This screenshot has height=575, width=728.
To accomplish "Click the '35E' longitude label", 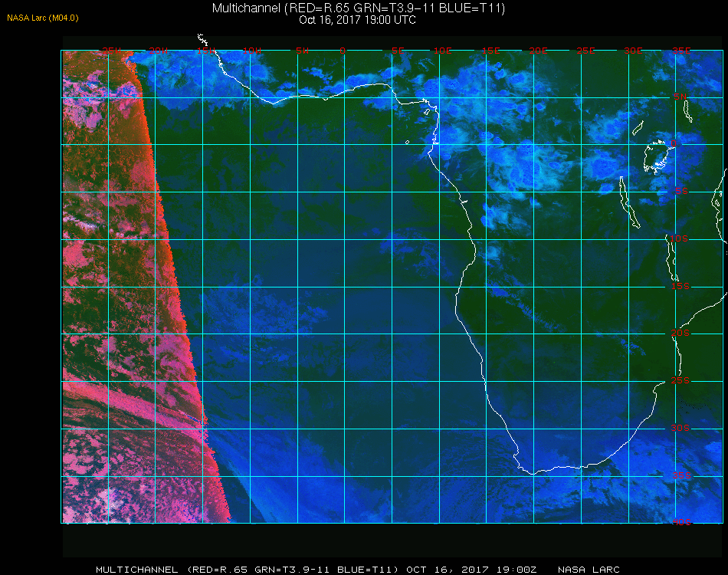I will point(681,50).
